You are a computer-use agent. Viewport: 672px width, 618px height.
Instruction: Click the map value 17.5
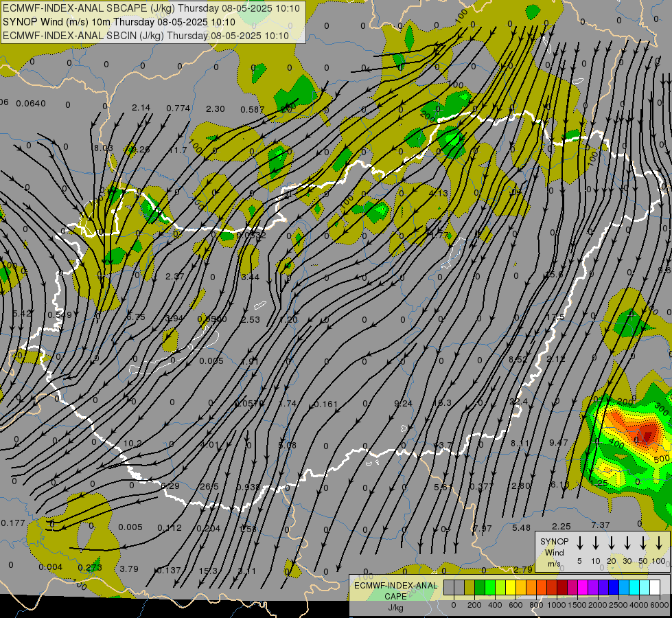tap(556, 317)
